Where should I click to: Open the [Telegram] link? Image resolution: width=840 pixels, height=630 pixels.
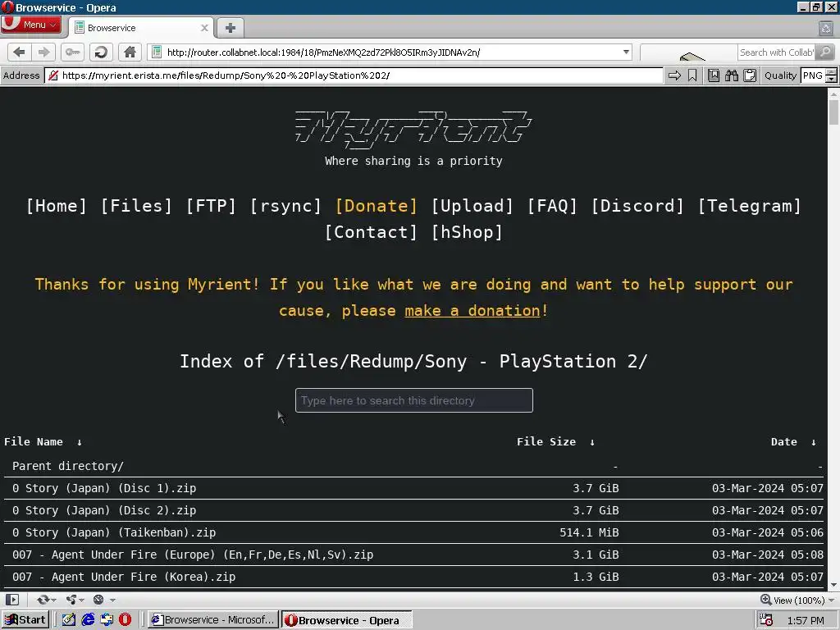tap(749, 206)
